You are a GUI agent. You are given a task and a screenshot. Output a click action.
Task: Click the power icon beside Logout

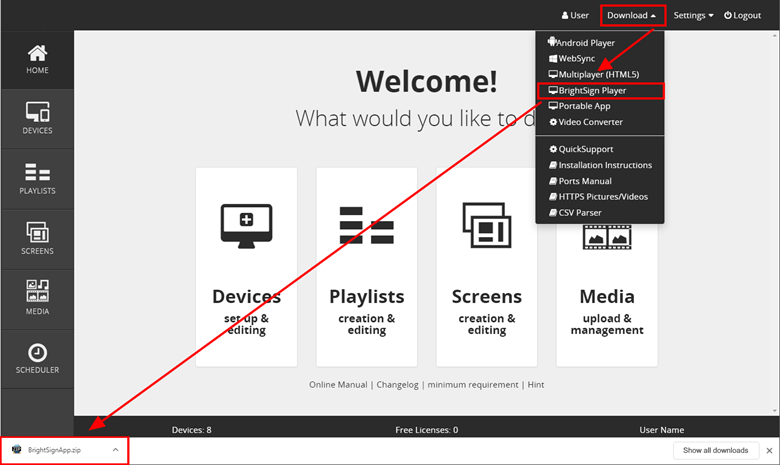click(x=727, y=15)
